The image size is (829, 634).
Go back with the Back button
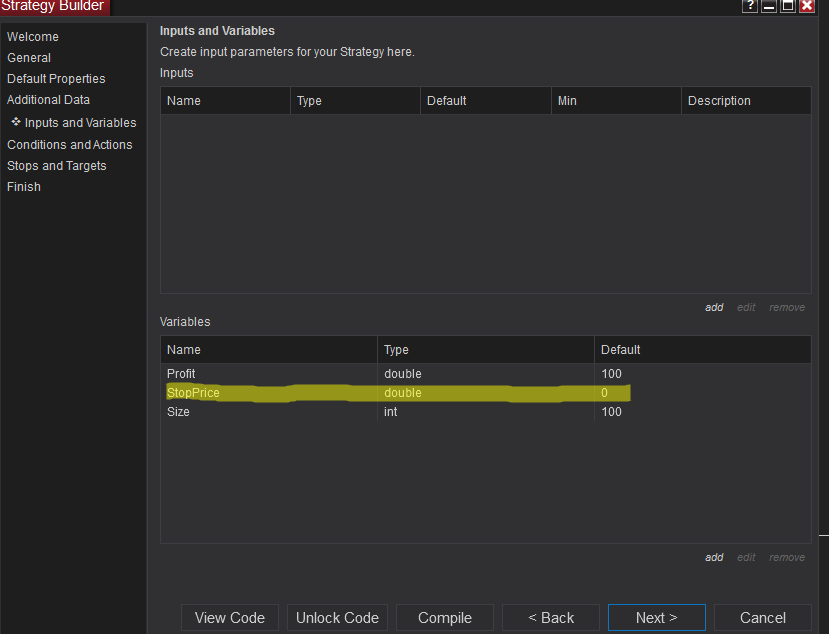551,618
